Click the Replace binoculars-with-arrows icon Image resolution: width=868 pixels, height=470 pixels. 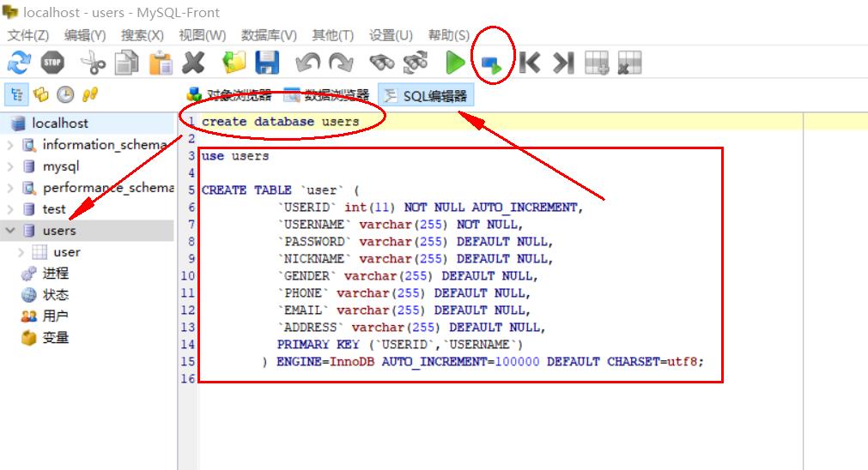tap(416, 63)
